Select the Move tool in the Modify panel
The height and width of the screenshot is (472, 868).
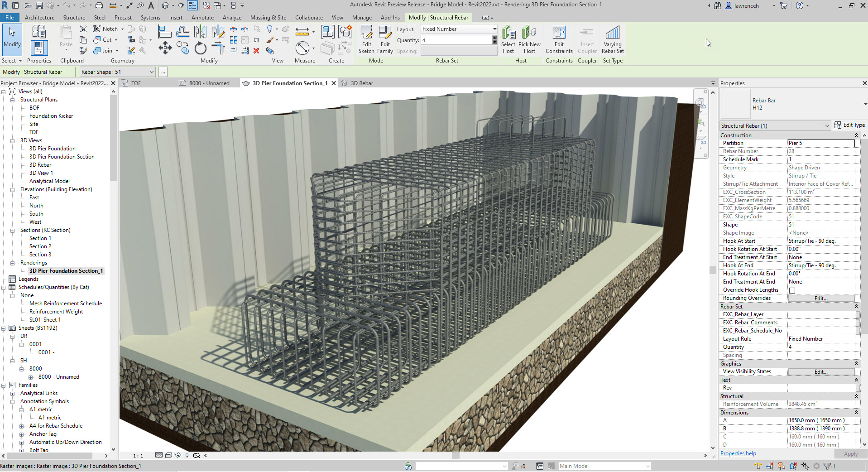click(165, 48)
